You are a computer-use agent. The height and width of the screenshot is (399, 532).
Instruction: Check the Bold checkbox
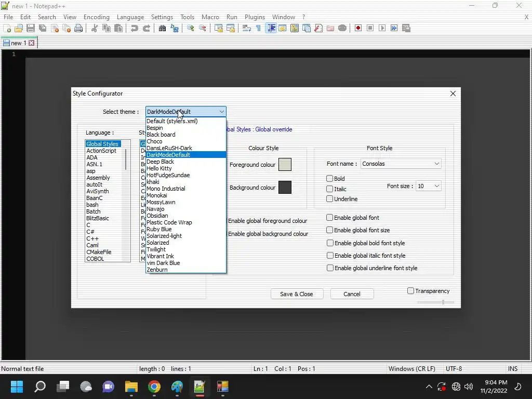(x=329, y=179)
